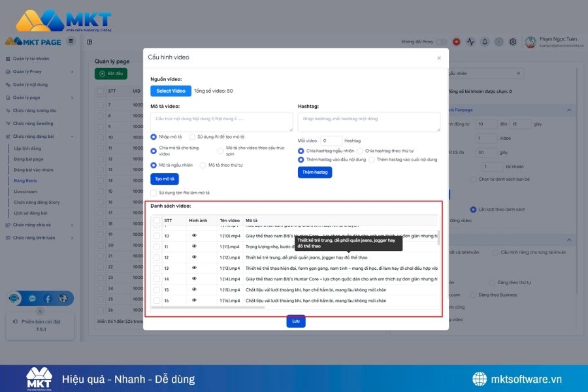Open 'Livestream' in the sidebar menu
This screenshot has height=392, width=588.
(x=25, y=191)
